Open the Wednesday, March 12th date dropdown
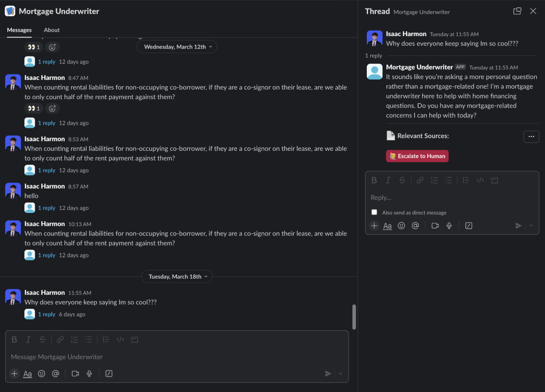The height and width of the screenshot is (392, 545). click(177, 47)
